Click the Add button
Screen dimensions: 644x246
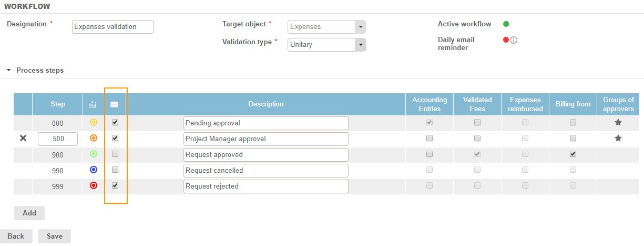point(29,213)
